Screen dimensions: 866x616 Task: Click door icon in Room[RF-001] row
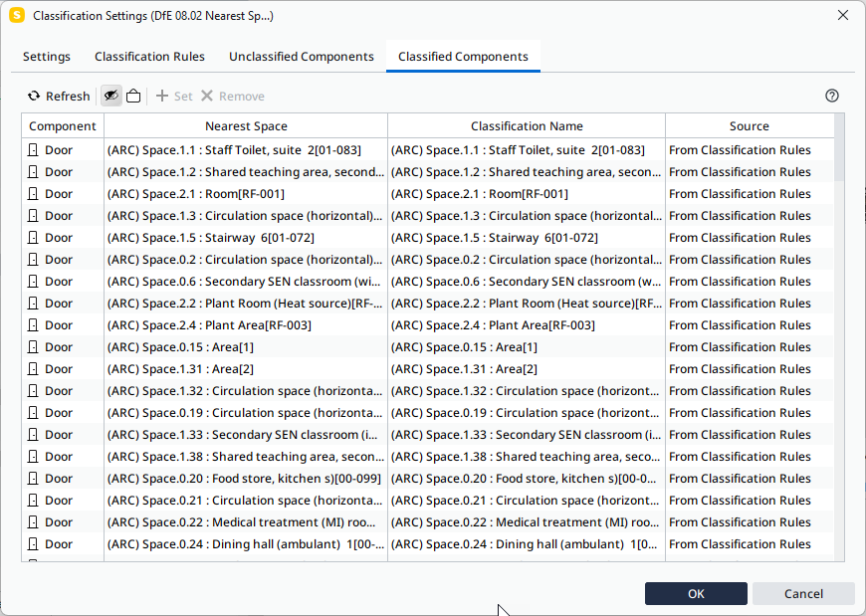(33, 194)
